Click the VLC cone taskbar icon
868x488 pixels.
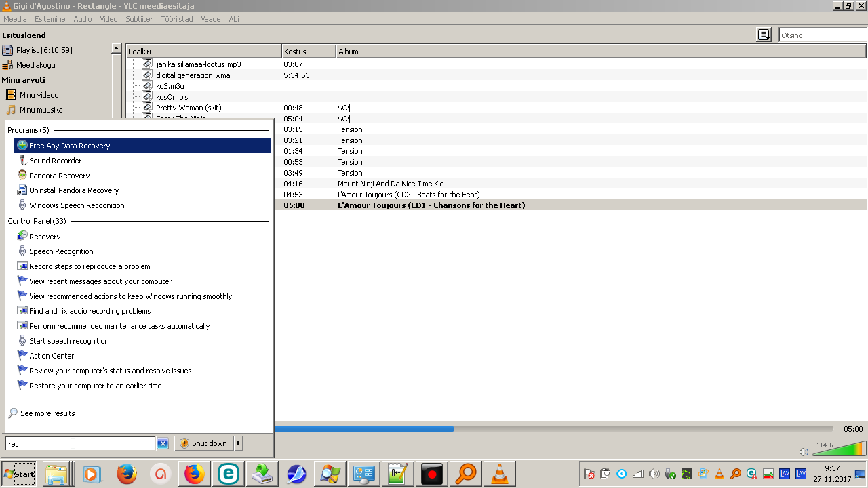(x=500, y=474)
